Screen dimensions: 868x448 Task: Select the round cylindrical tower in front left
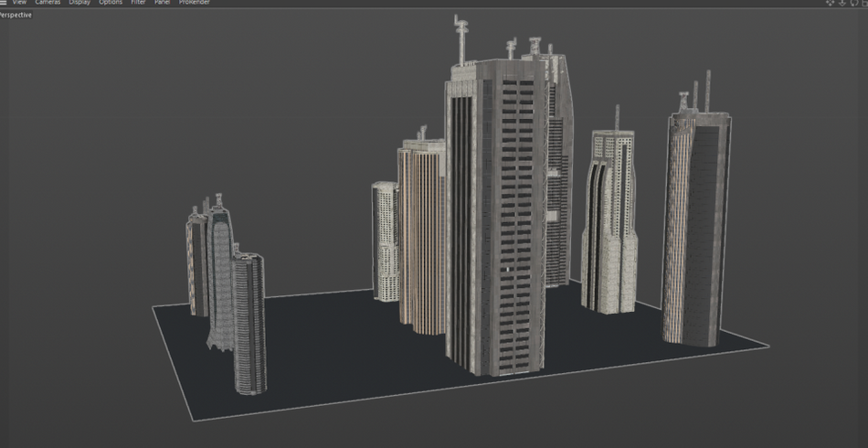249,324
